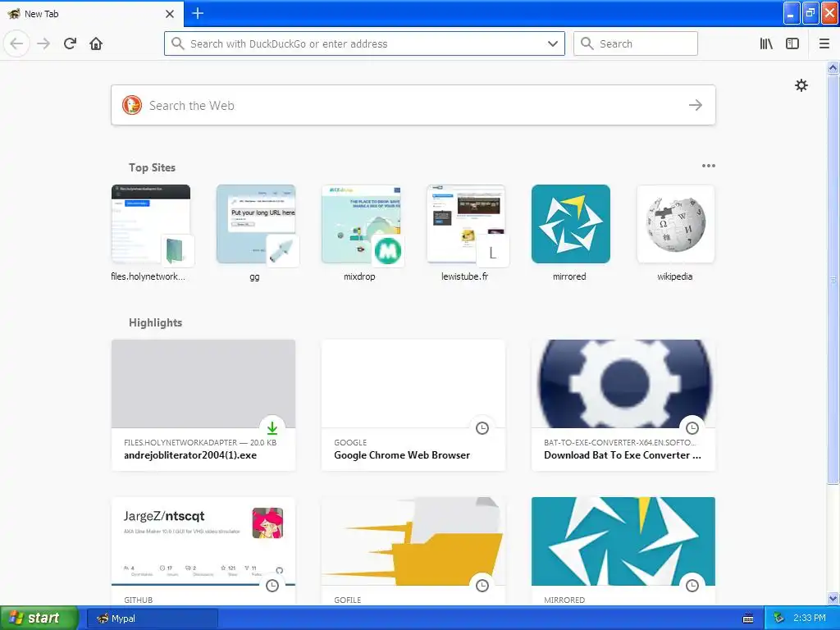Screen dimensions: 840x630
Task: Open Download Bat To Exe Converter highlight
Action: tap(623, 405)
